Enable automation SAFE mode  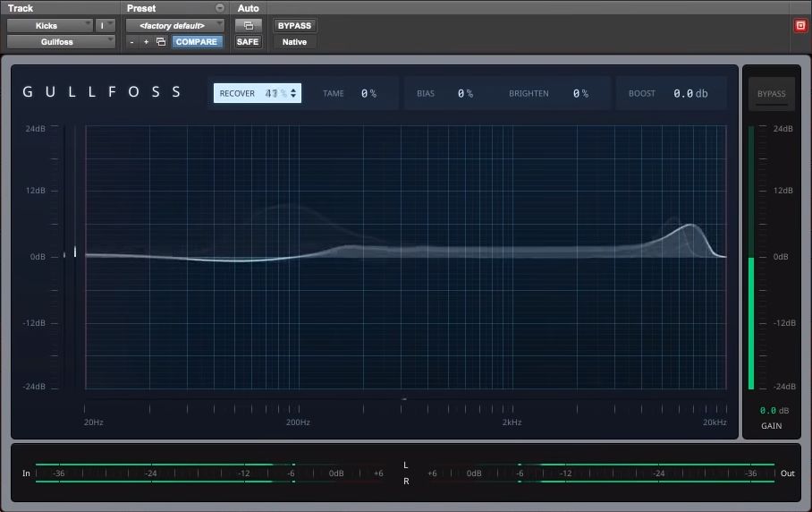pos(248,42)
